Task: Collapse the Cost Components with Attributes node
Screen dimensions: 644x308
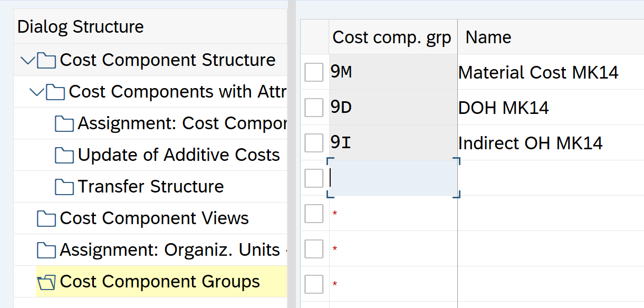Action: [36, 92]
